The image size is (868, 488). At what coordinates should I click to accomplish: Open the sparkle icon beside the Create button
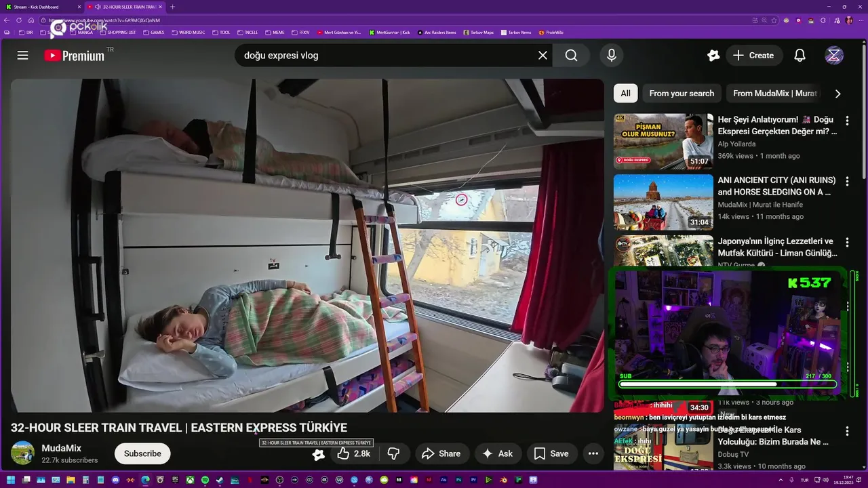click(x=713, y=56)
